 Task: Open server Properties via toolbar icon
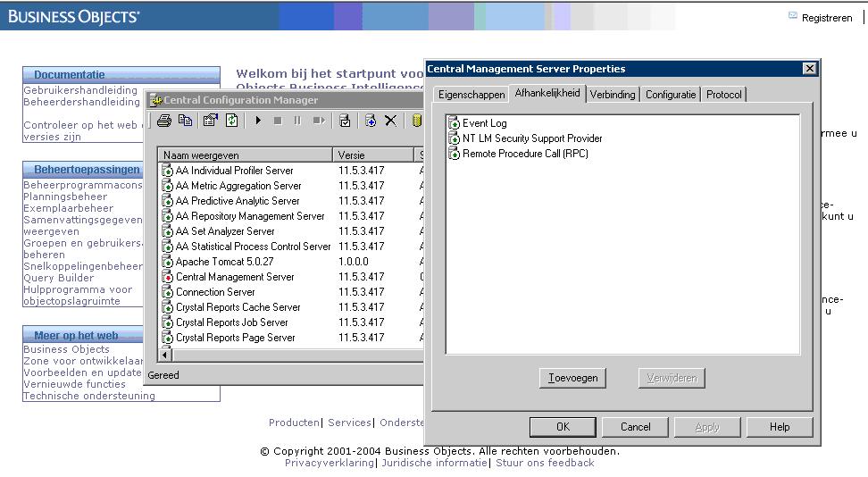(x=210, y=121)
